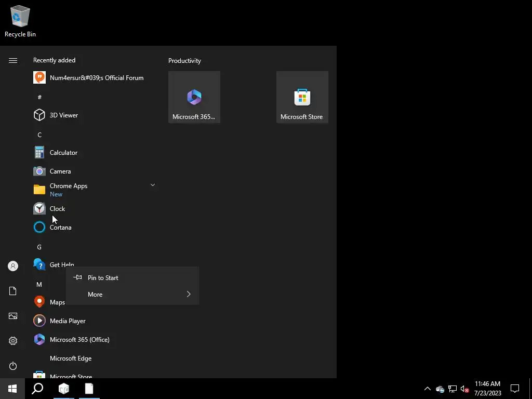Open the 3D Viewer app icon

(39, 115)
